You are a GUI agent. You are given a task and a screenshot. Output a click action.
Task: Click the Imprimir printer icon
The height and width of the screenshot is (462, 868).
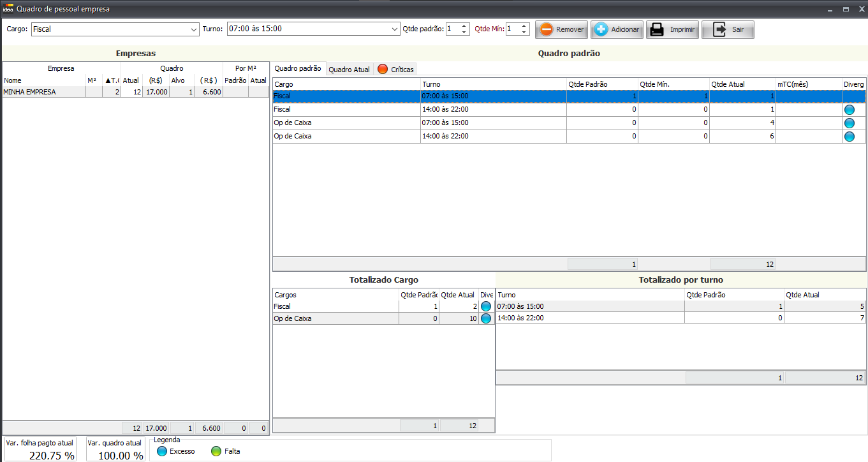tap(656, 30)
